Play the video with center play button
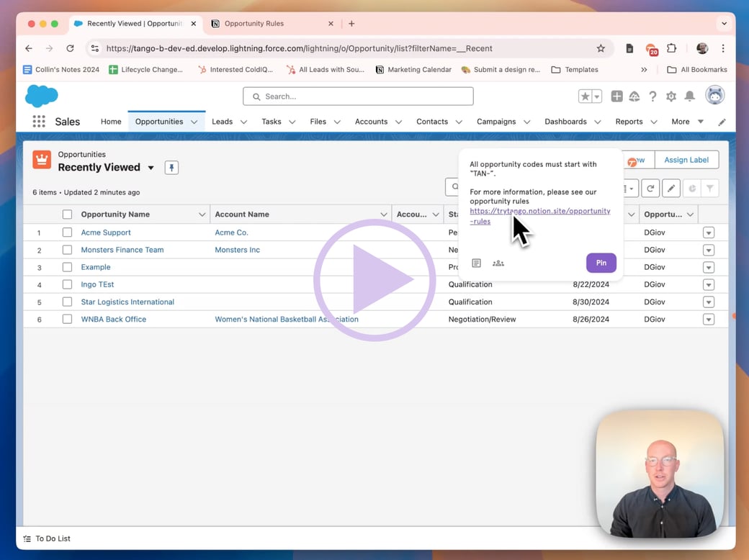 pyautogui.click(x=374, y=280)
